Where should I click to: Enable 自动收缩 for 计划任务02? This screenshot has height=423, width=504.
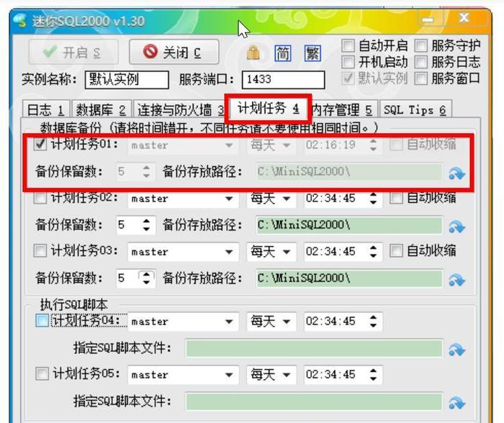pyautogui.click(x=396, y=198)
